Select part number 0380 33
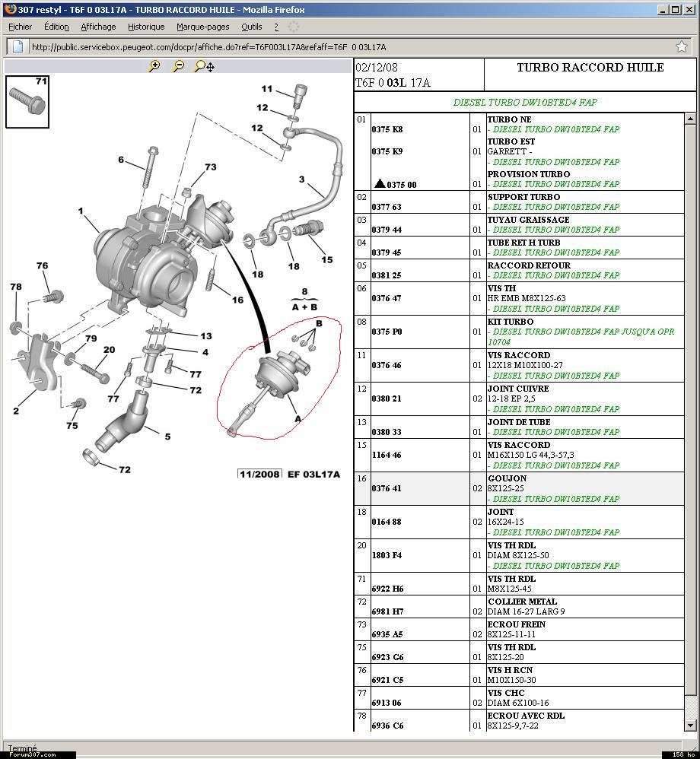This screenshot has height=759, width=700. click(387, 432)
